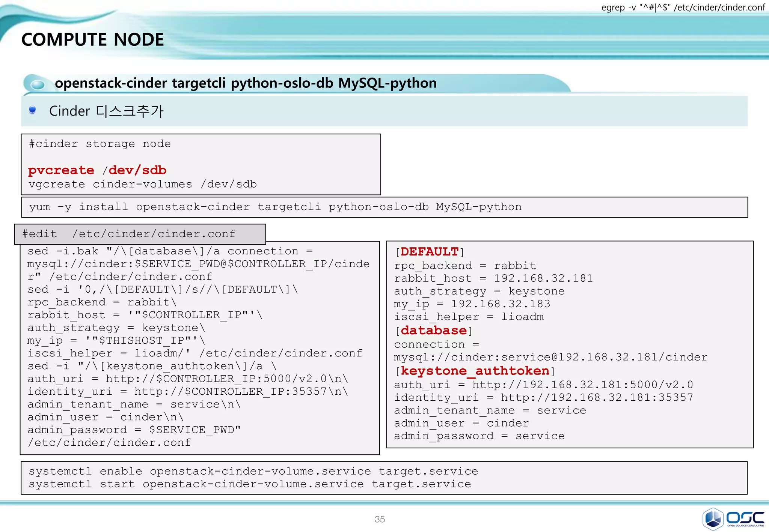Click the Cinder 디스크추가 heading text
This screenshot has width=769, height=532.
106,111
